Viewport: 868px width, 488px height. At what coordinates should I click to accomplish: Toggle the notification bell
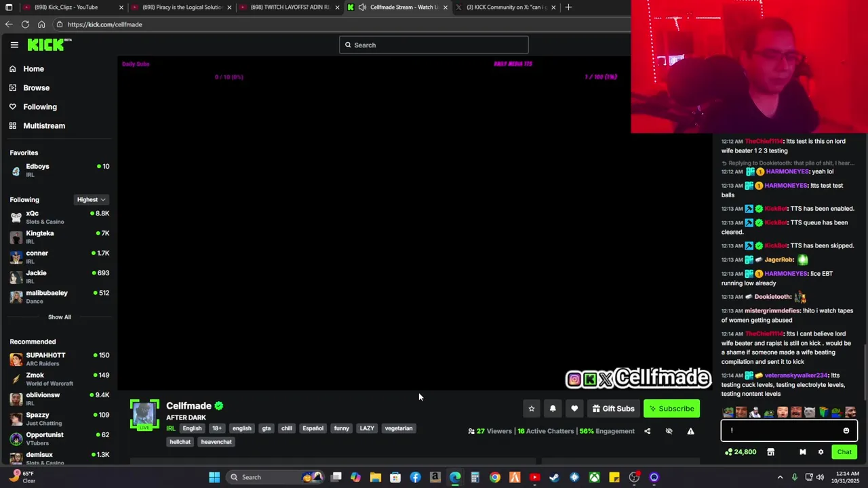[x=553, y=409]
